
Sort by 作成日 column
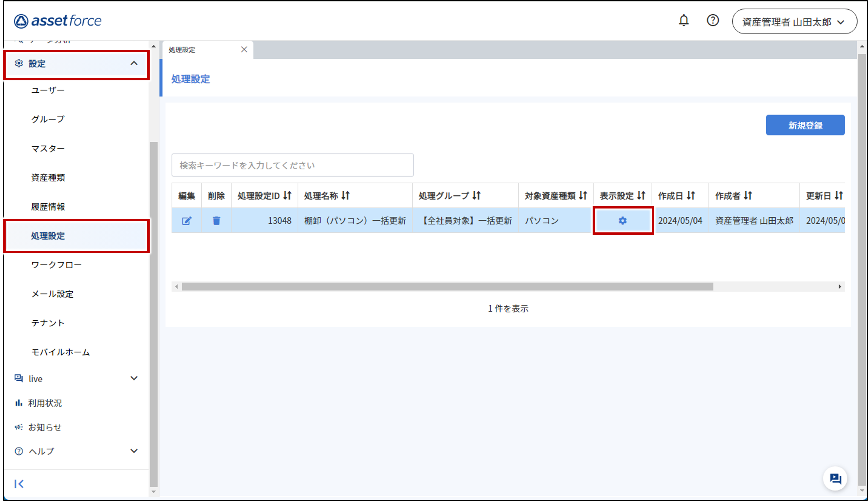691,196
